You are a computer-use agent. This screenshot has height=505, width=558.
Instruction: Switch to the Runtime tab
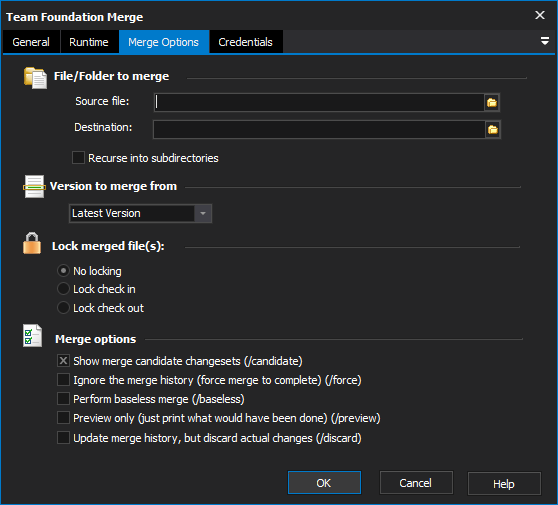pyautogui.click(x=89, y=42)
